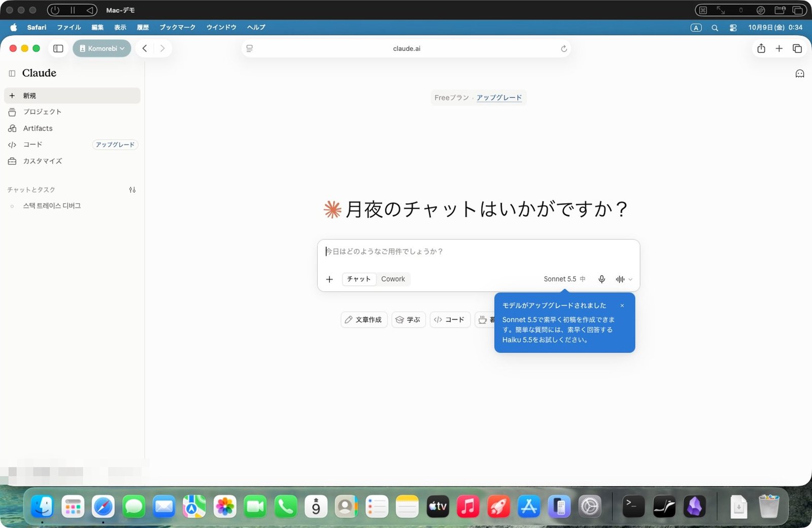
Task: Select the コード suggestion chip
Action: click(450, 320)
